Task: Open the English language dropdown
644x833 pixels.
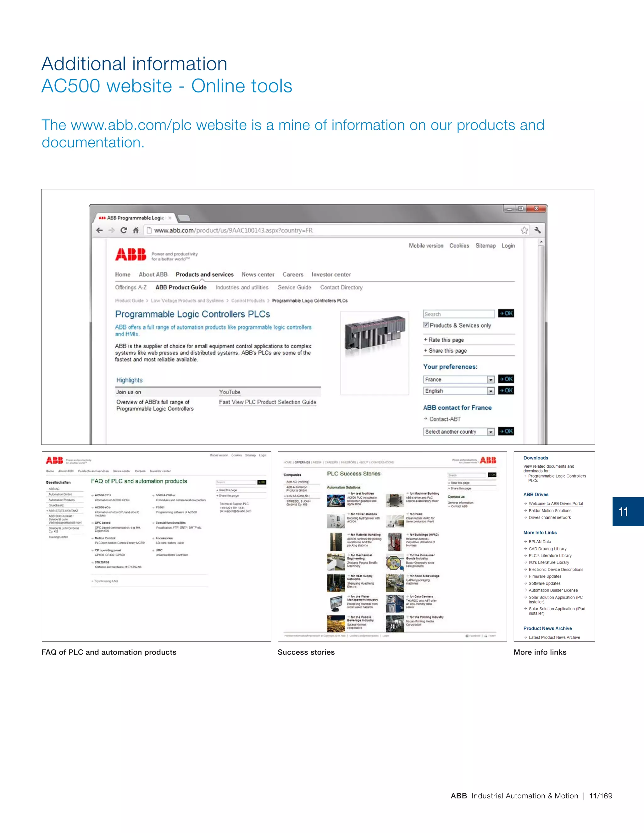Action: pyautogui.click(x=459, y=391)
